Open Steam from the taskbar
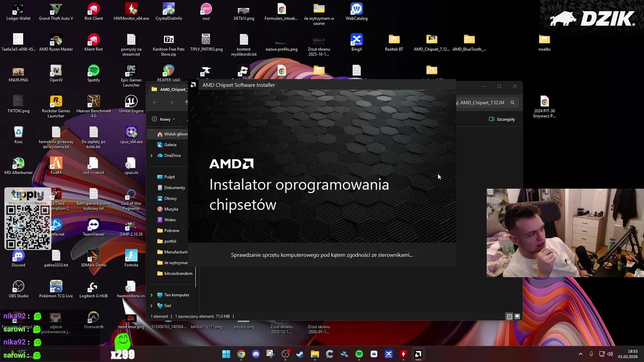The height and width of the screenshot is (362, 644). point(300,354)
